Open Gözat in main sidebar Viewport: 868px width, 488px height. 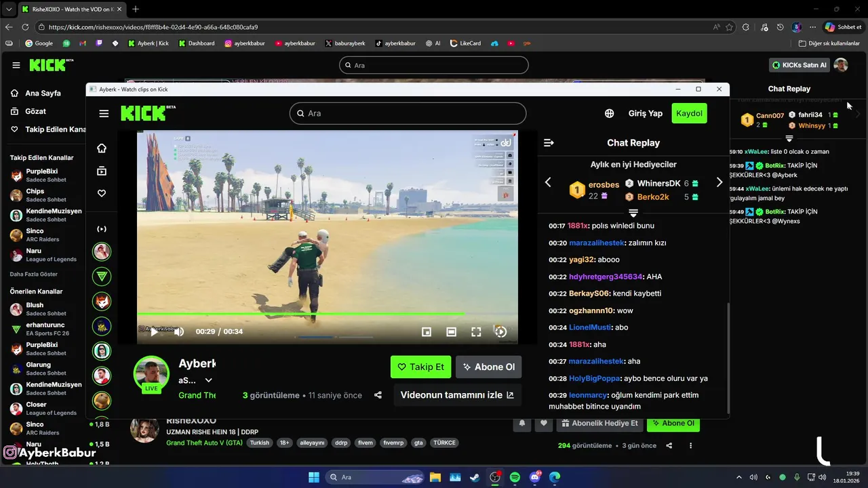(x=35, y=111)
